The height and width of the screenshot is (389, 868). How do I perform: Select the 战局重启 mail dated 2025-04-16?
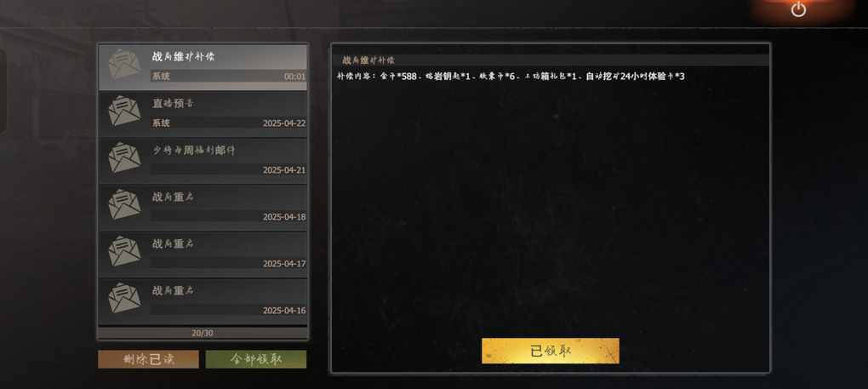coord(203,301)
